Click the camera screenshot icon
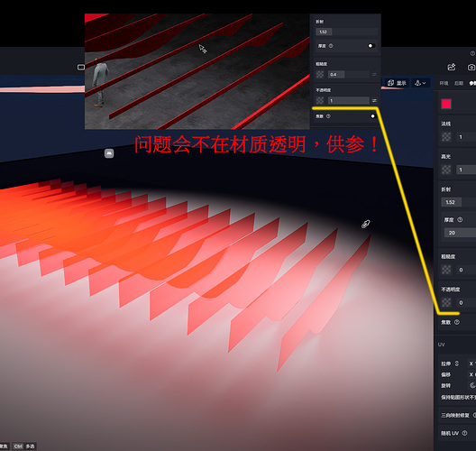 coord(471,67)
